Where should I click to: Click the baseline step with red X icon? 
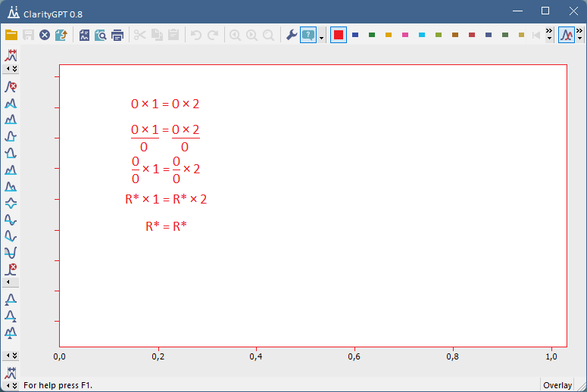[11, 269]
